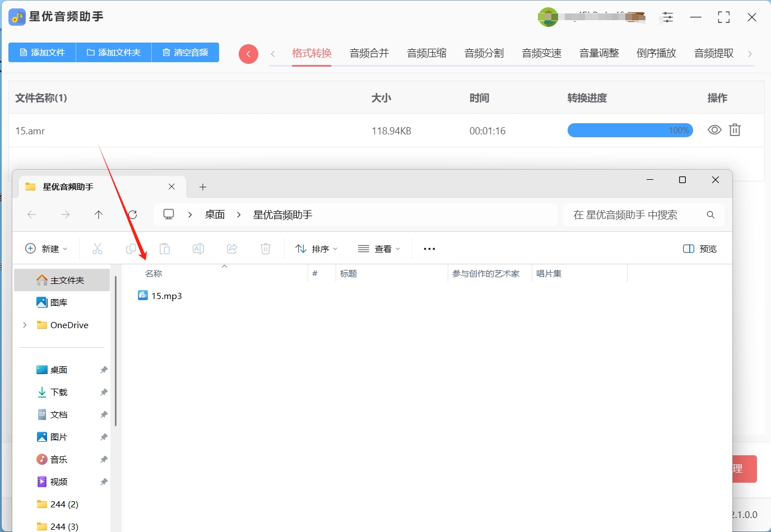
Task: Click the rename icon in Explorer toolbar
Action: [198, 249]
